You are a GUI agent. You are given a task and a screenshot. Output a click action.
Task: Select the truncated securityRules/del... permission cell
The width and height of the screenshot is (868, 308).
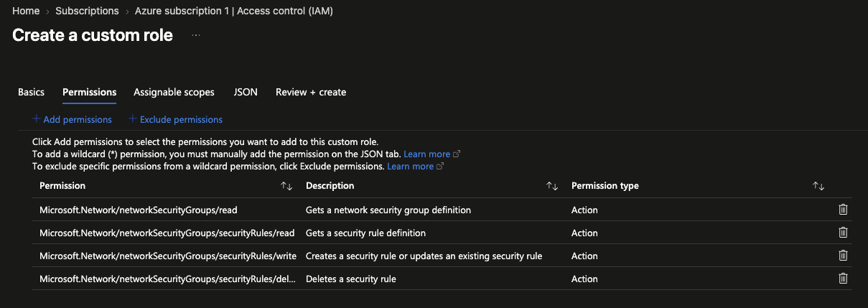[x=168, y=279]
